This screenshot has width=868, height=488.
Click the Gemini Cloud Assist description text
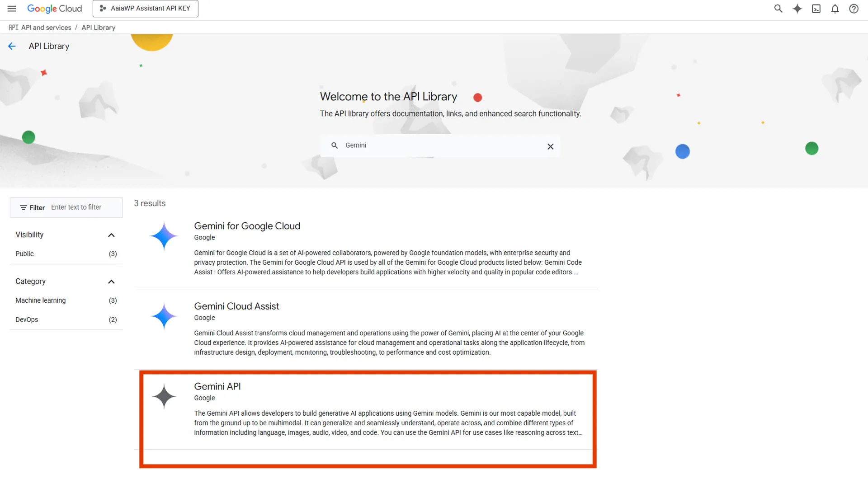(389, 343)
